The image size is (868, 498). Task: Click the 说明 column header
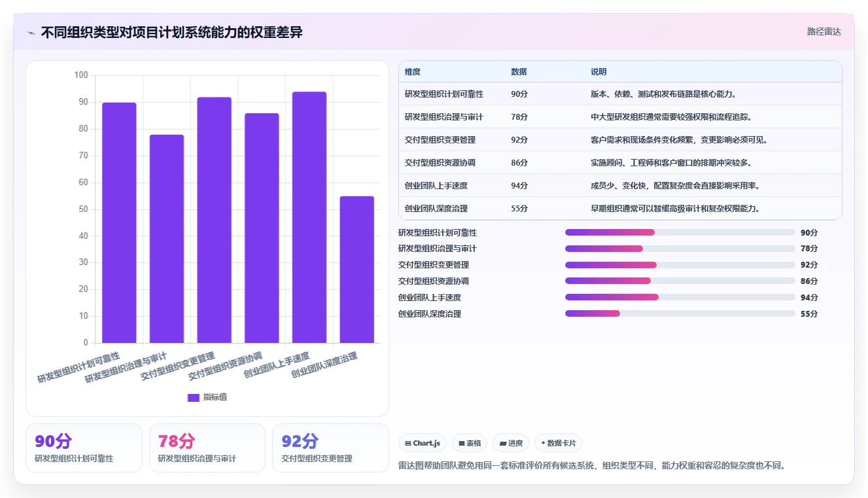coord(599,72)
